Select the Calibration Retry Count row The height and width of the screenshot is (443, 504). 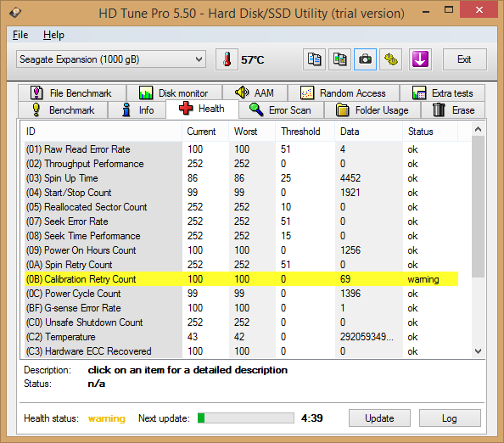pyautogui.click(x=241, y=278)
